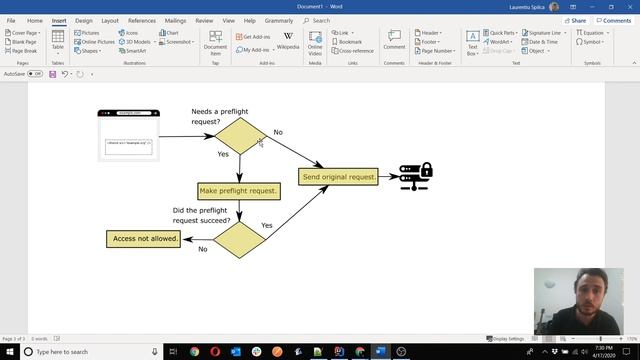Open the Comments pane button
This screenshot has width=640, height=360.
coord(613,20)
